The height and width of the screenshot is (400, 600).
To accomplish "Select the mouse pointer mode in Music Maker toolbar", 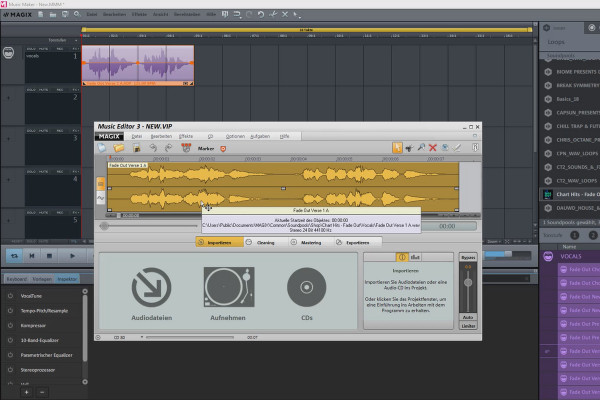I will point(297,15).
